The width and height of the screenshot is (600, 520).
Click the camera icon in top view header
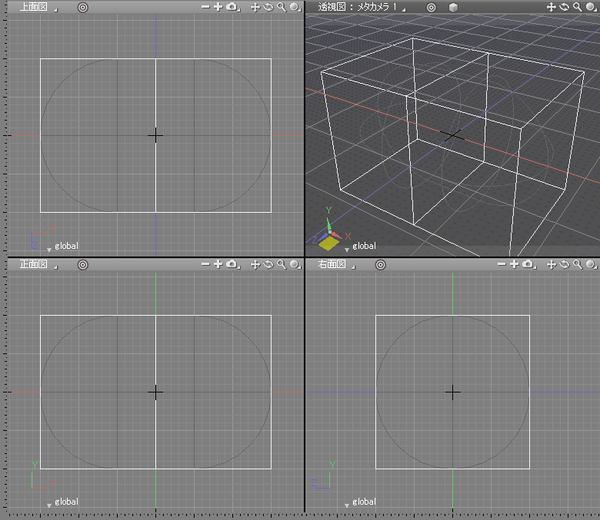231,7
